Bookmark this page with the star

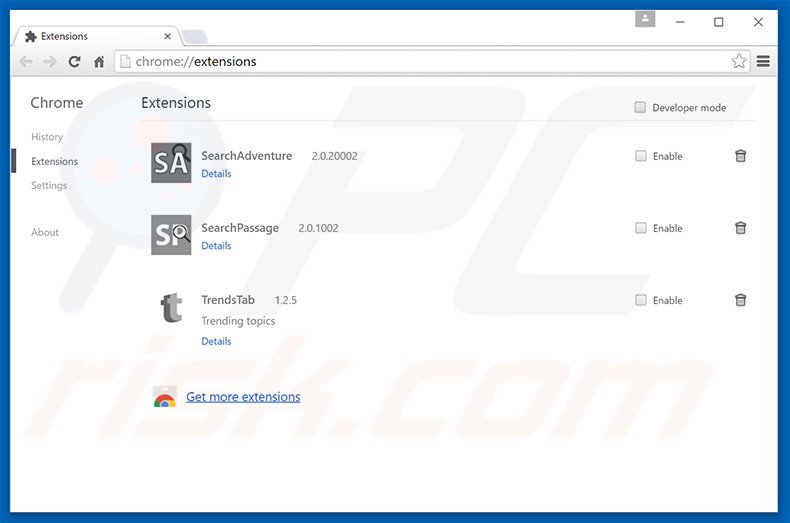pyautogui.click(x=739, y=61)
